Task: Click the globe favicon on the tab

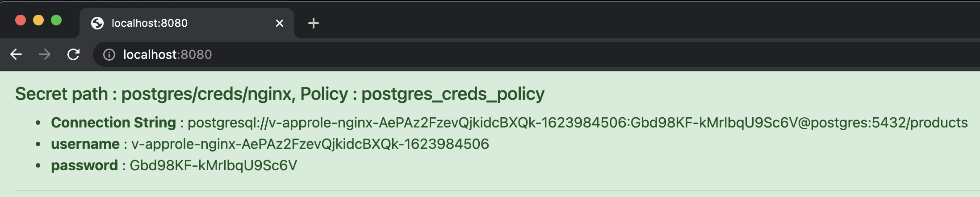Action: pyautogui.click(x=97, y=23)
